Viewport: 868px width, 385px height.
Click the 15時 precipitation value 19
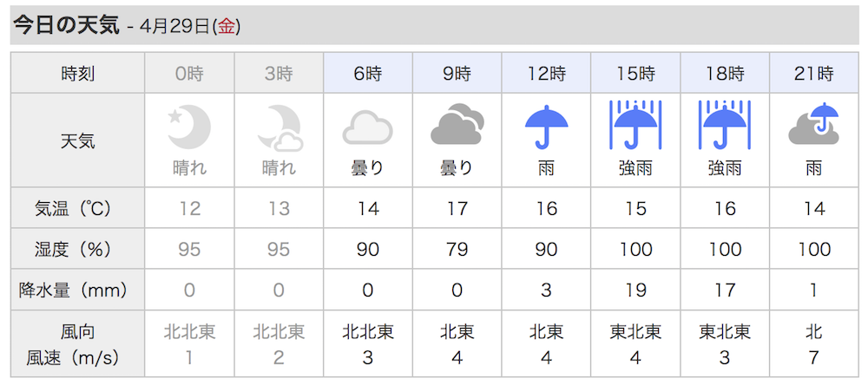click(635, 290)
